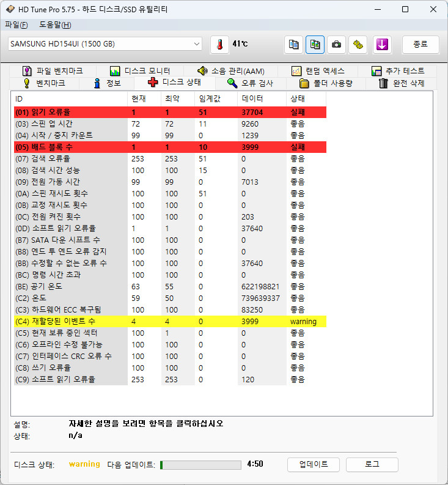Image resolution: width=448 pixels, height=485 pixels.
Task: Switch to the 랜덤 엑세스 tab
Action: (x=318, y=71)
